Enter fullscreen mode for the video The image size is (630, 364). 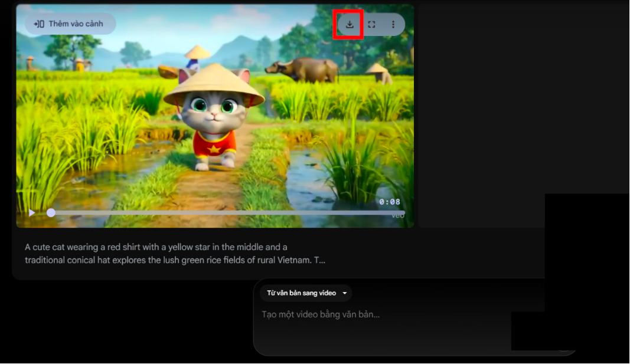pyautogui.click(x=371, y=25)
